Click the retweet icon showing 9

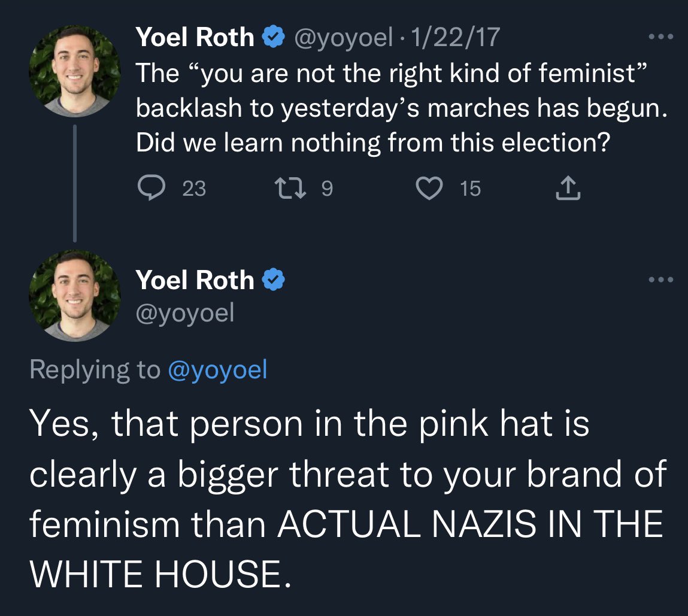point(290,188)
